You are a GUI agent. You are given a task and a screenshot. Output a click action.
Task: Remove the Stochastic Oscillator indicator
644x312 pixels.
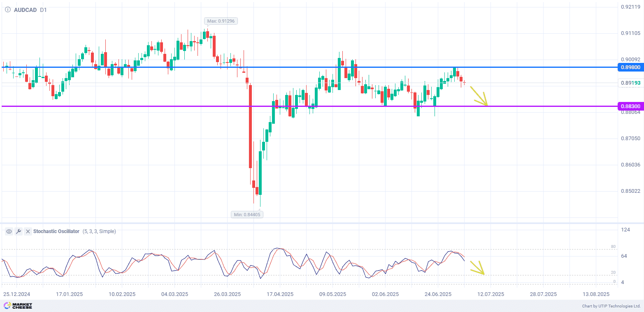28,231
